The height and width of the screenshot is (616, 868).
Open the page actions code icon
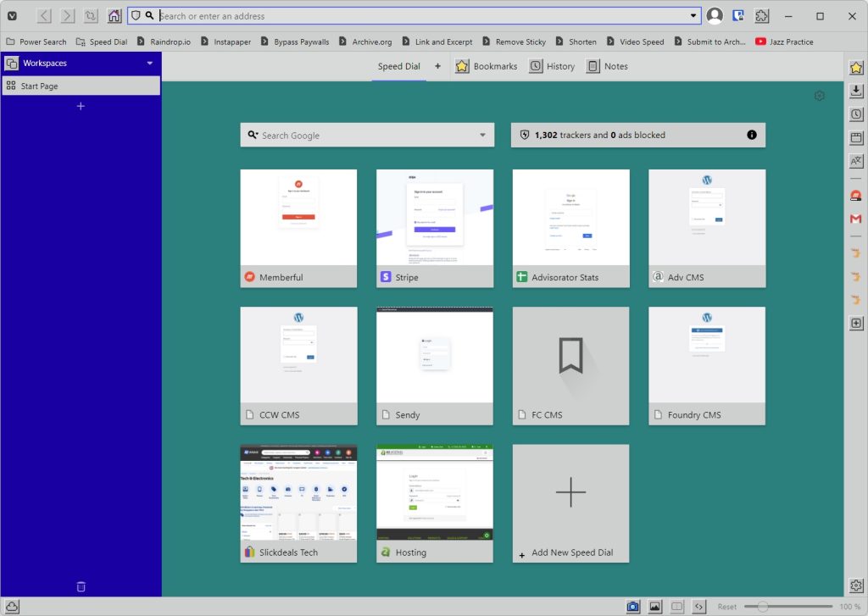pos(699,607)
